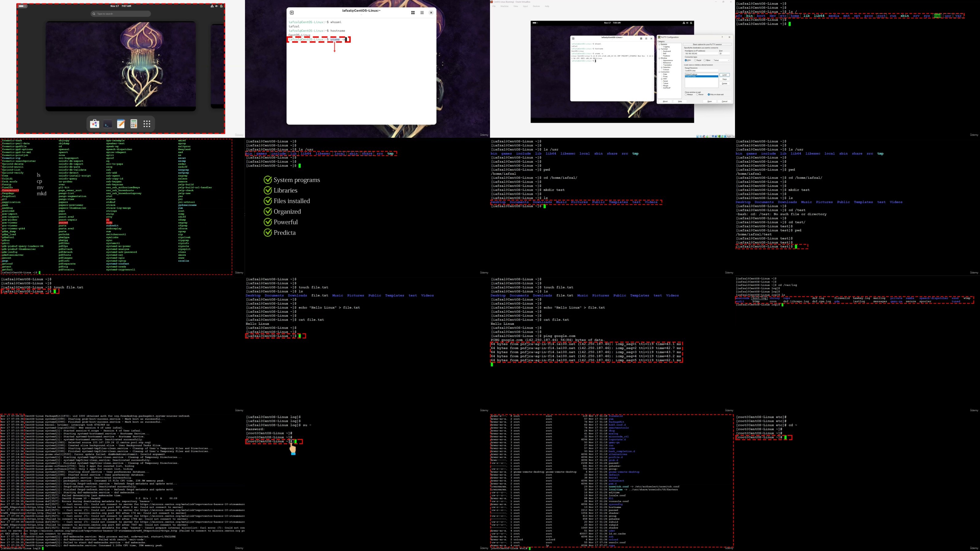The width and height of the screenshot is (980, 551).
Task: Open the Machine menu in VirtualBox
Action: coord(504,6)
